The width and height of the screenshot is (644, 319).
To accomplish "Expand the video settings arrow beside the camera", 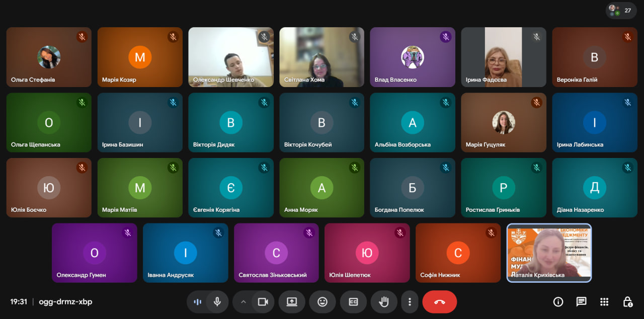I will point(244,302).
